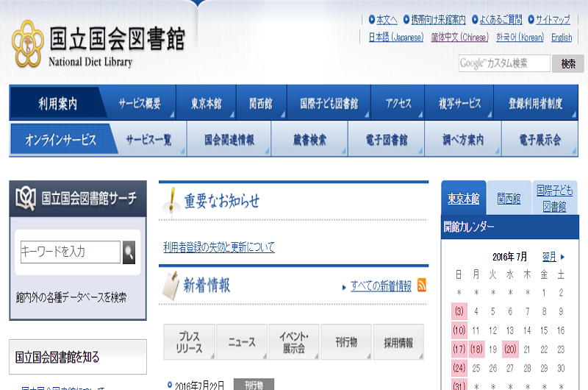The image size is (588, 390).
Task: Select highlighted date 20 in the calendar
Action: [510, 350]
